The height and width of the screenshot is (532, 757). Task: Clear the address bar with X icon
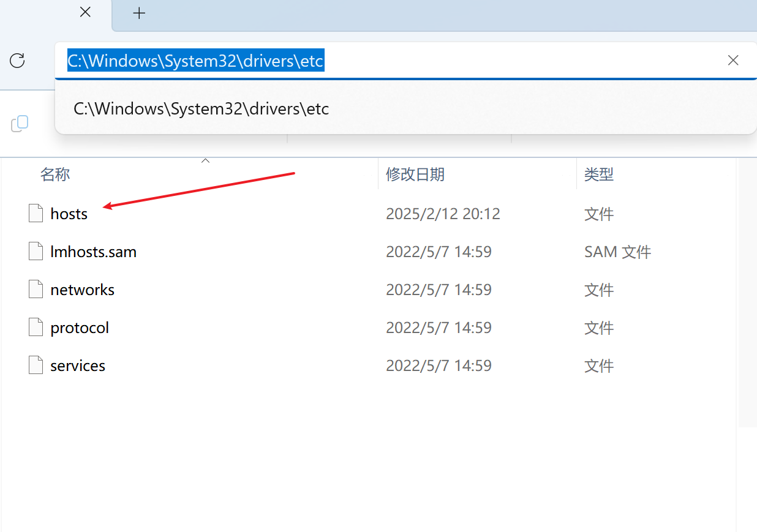click(x=733, y=60)
